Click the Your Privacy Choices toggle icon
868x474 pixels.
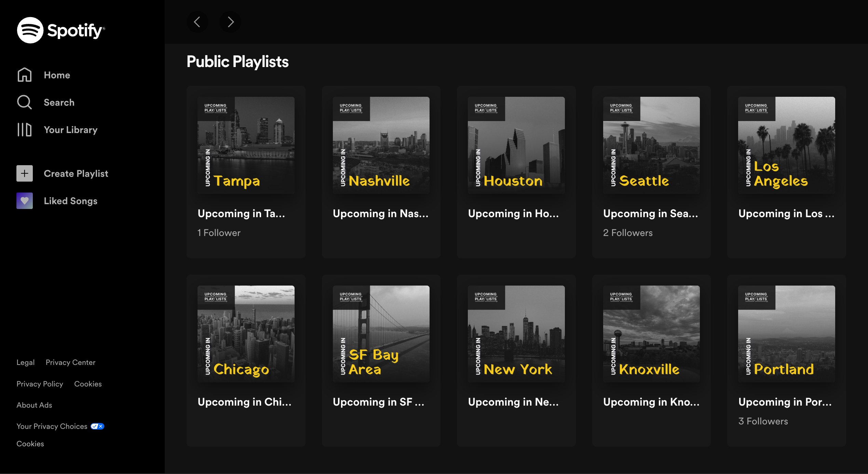(x=97, y=426)
